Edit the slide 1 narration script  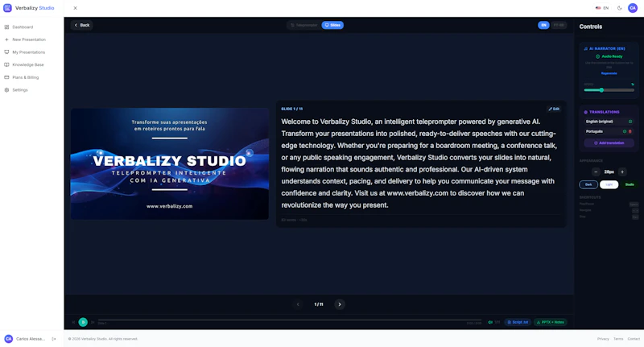(554, 109)
